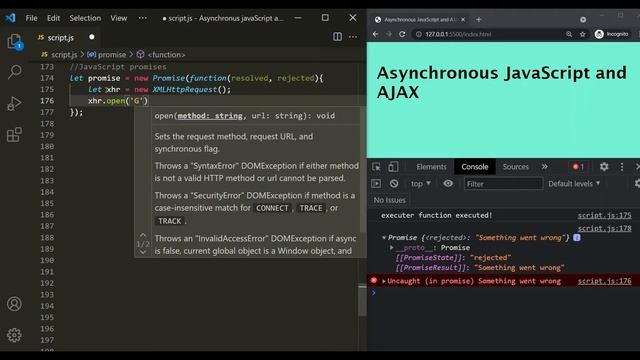640x360 pixels.
Task: Show the previous signature in tooltip
Action: pyautogui.click(x=143, y=235)
